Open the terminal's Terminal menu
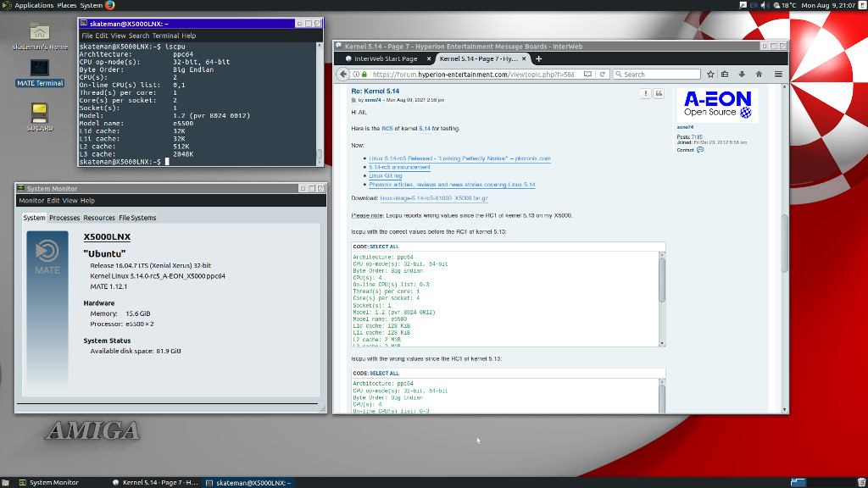This screenshot has height=488, width=868. pyautogui.click(x=165, y=36)
